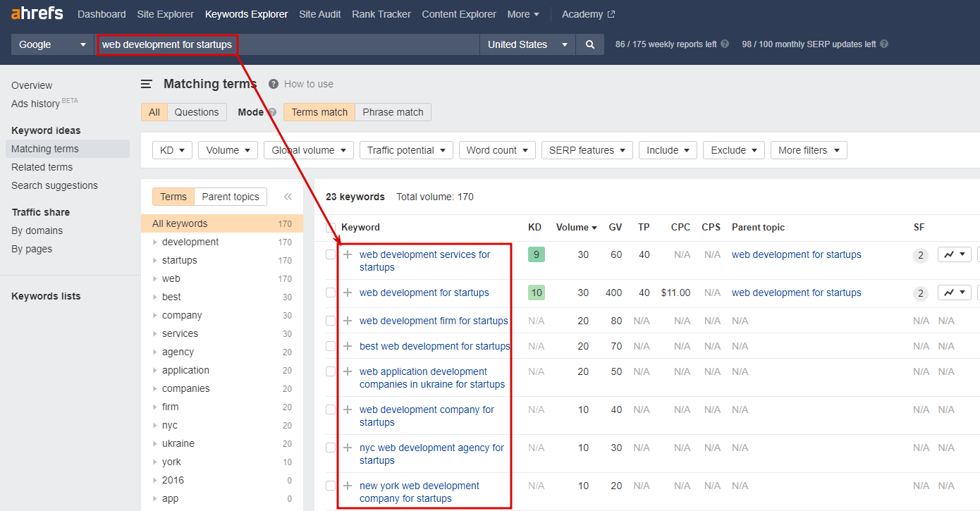This screenshot has width=980, height=511.
Task: Click the How to use question icon
Action: (x=274, y=84)
